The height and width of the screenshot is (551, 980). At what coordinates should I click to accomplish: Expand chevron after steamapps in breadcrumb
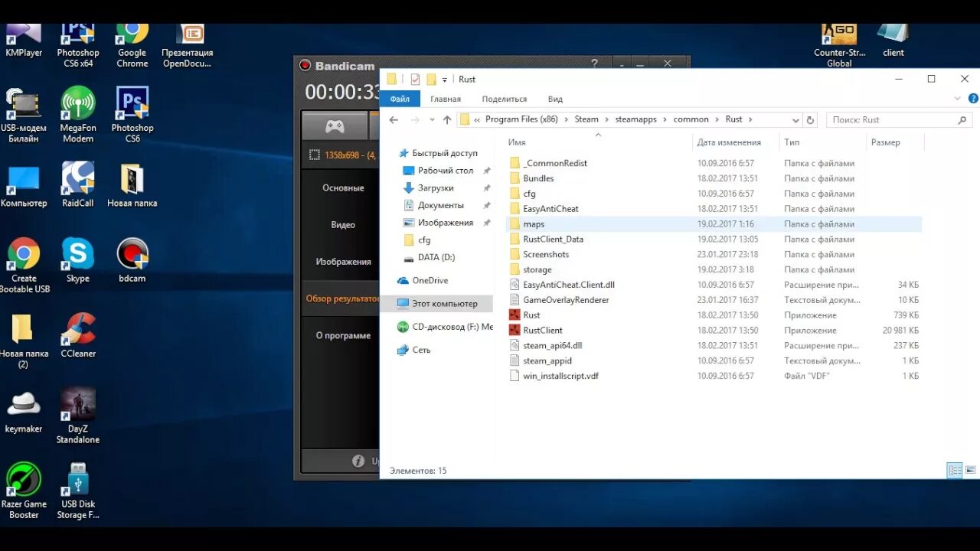[665, 120]
